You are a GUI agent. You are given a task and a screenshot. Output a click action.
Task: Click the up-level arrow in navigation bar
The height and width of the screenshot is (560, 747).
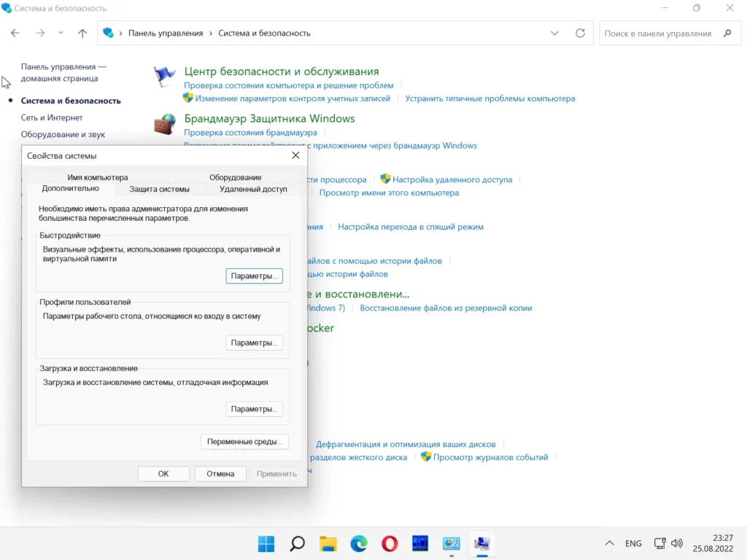[82, 33]
